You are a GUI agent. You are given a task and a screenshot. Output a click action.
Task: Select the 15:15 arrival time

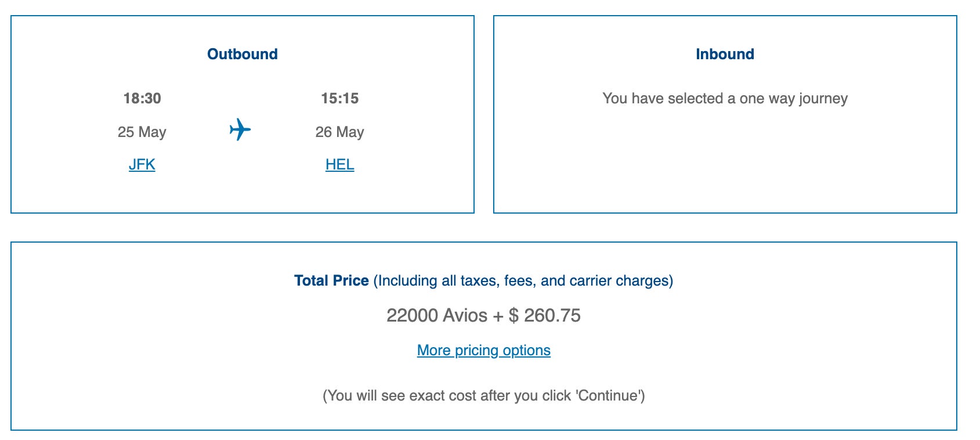[339, 98]
